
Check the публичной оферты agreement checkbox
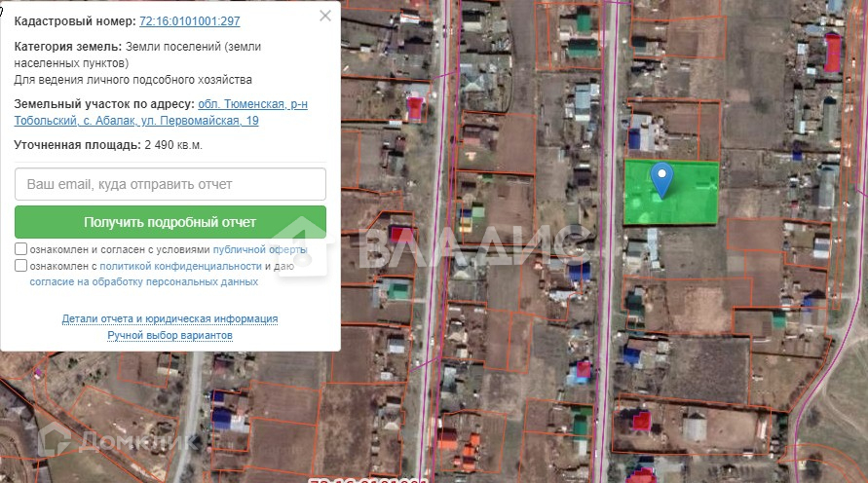coord(21,249)
